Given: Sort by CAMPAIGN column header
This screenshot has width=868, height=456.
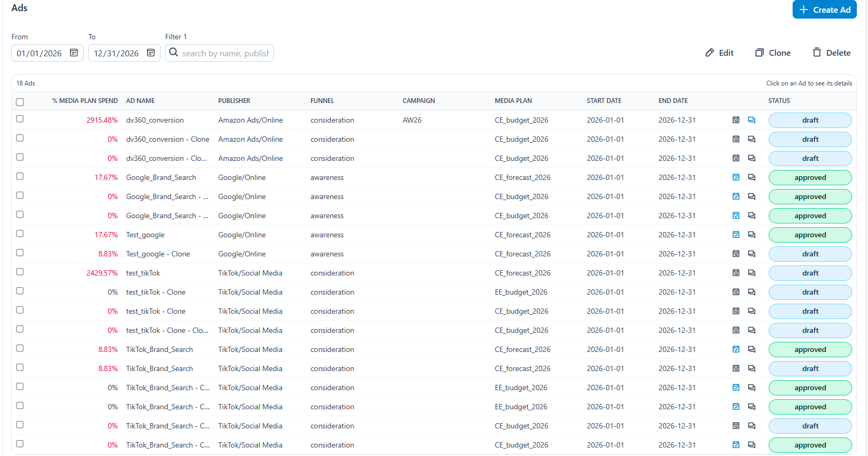Looking at the screenshot, I should tap(418, 101).
